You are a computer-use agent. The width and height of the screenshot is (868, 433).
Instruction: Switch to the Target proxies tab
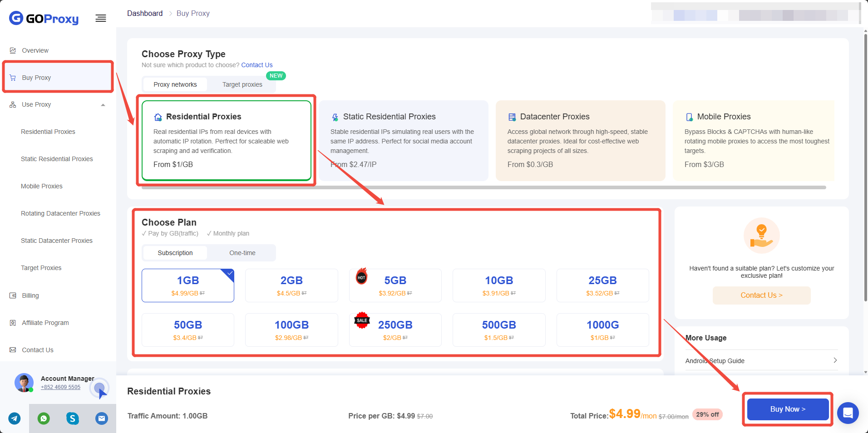(242, 84)
